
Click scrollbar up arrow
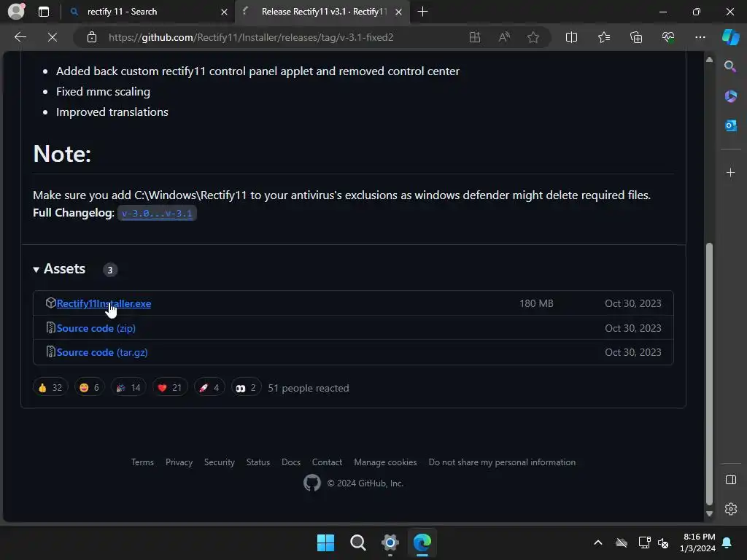[709, 59]
